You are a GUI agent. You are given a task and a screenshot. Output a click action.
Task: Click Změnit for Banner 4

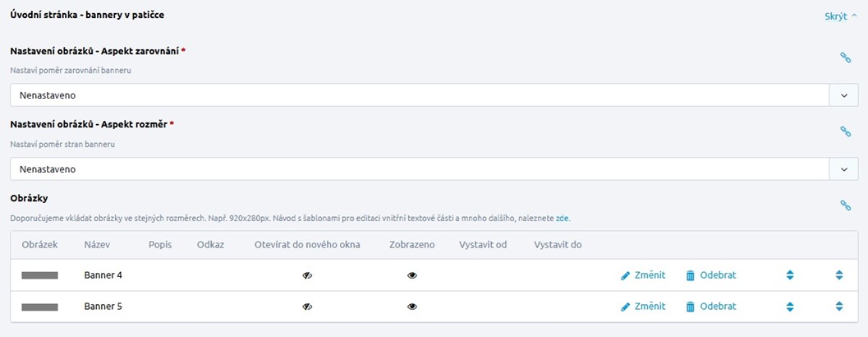point(643,275)
